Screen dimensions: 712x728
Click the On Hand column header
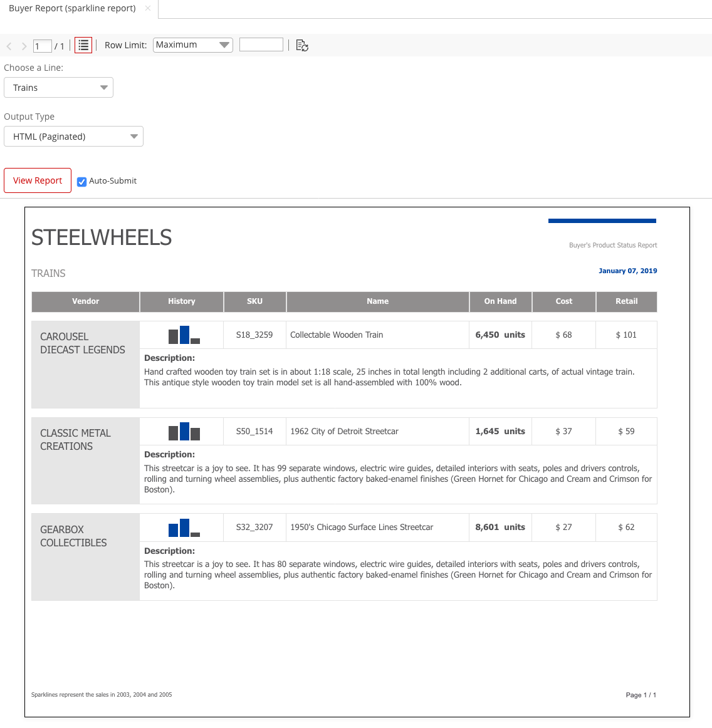(500, 301)
